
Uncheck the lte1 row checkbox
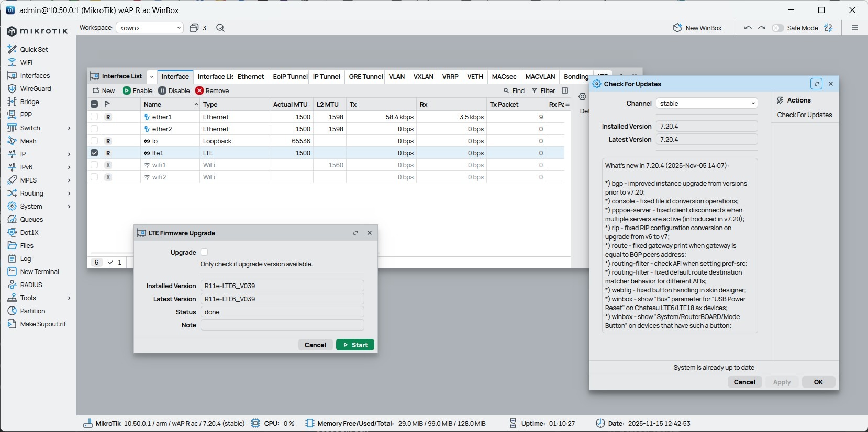(x=94, y=153)
